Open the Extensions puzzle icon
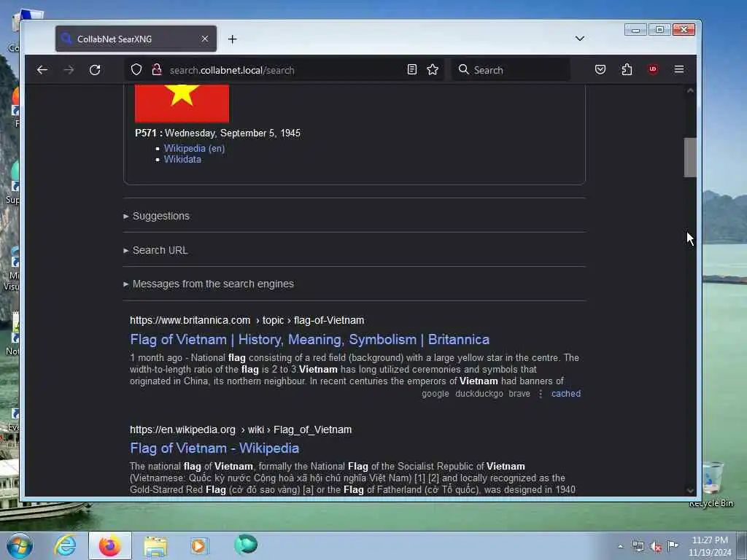This screenshot has width=747, height=560. [x=627, y=69]
